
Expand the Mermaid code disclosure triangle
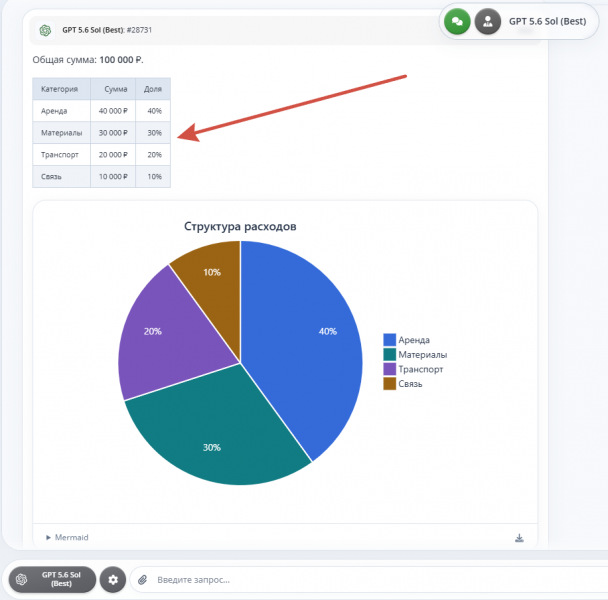(48, 538)
